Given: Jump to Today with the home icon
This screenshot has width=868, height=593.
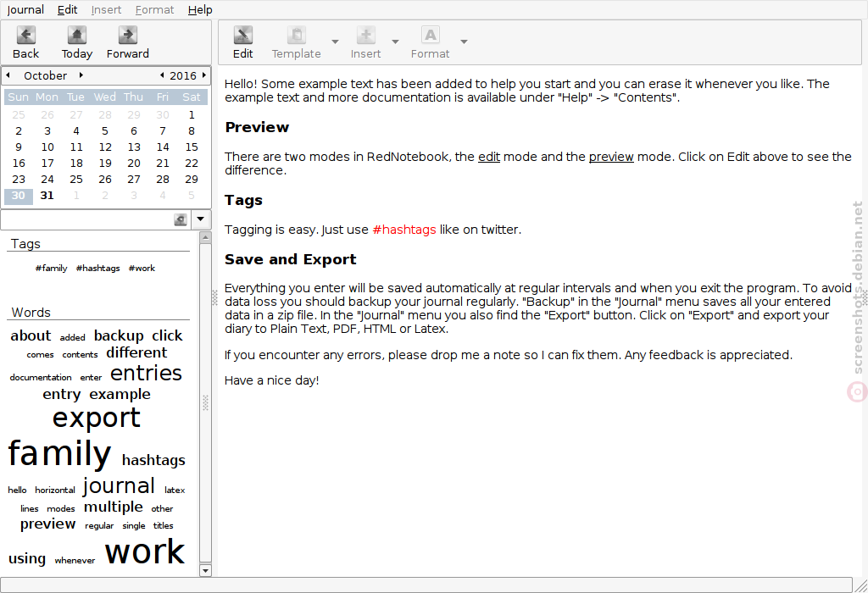Looking at the screenshot, I should click(x=77, y=35).
